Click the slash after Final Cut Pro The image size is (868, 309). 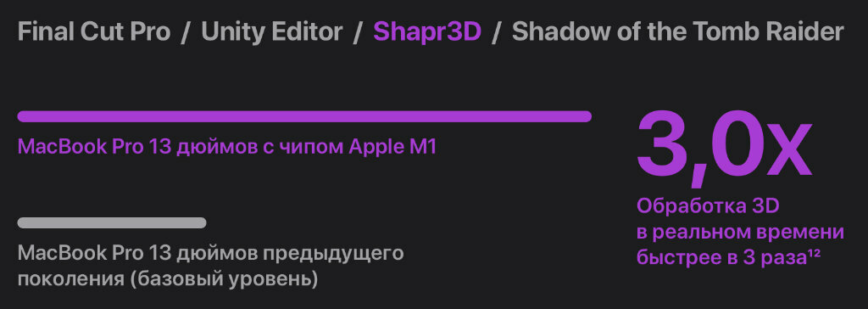186,33
